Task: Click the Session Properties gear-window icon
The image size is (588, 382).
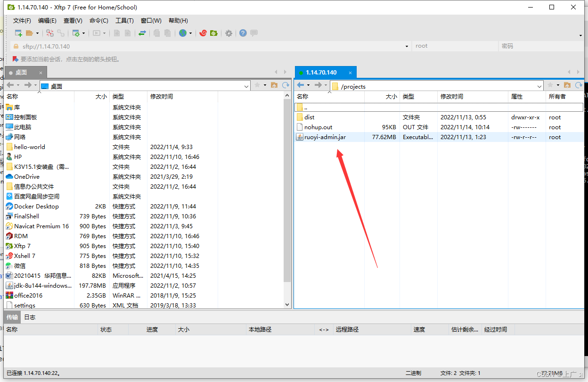Action: (x=75, y=33)
